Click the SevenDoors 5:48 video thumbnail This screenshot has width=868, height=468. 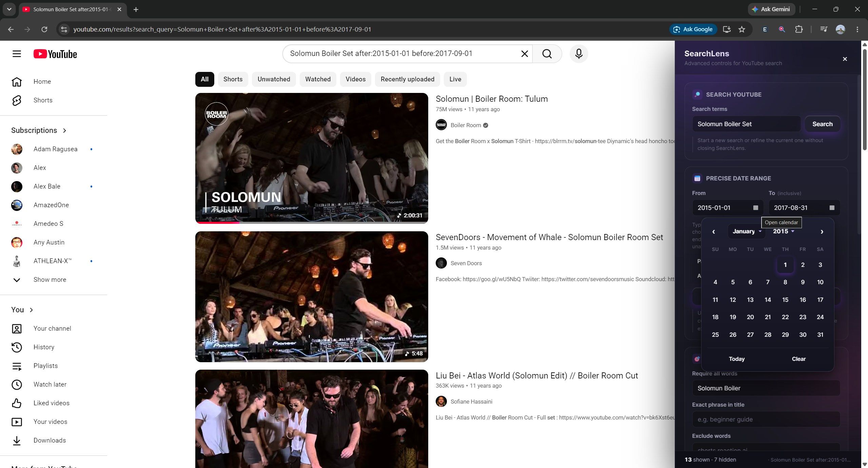(312, 297)
